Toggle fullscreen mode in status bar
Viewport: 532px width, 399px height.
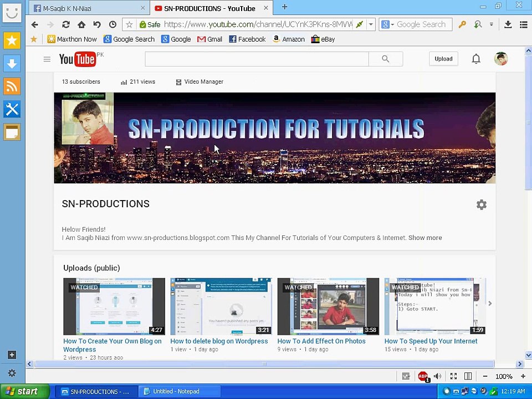tap(453, 376)
